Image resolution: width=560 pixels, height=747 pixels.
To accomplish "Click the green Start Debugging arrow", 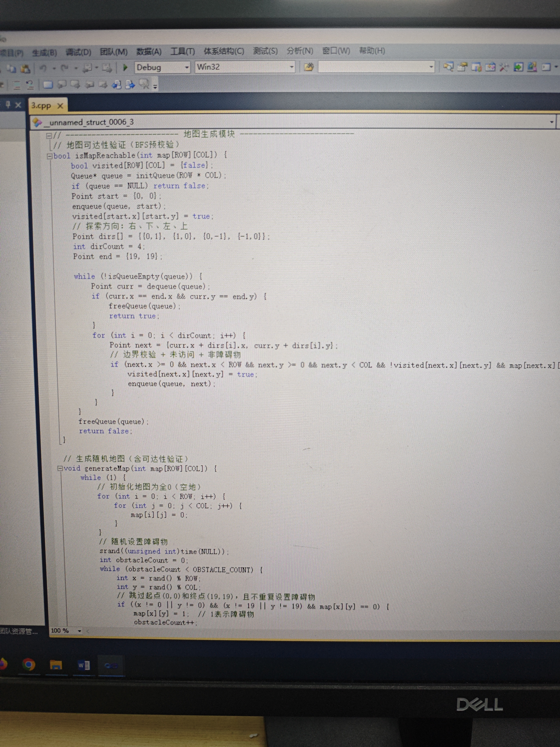I will [125, 67].
